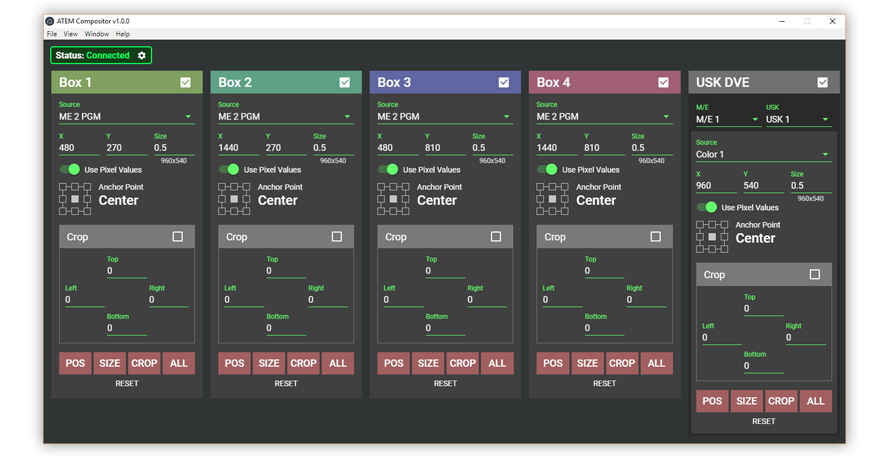
Task: Disable Box 4 enable checkbox
Action: pyautogui.click(x=663, y=82)
